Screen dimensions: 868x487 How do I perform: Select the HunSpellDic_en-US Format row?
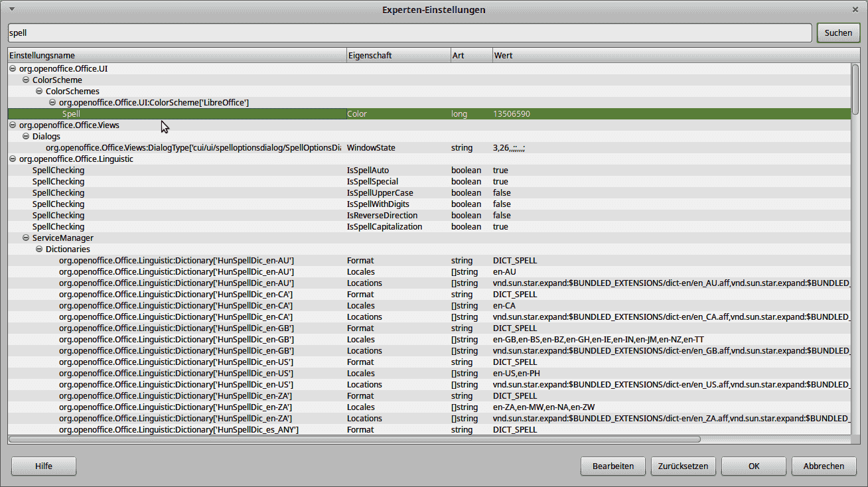[x=199, y=362]
